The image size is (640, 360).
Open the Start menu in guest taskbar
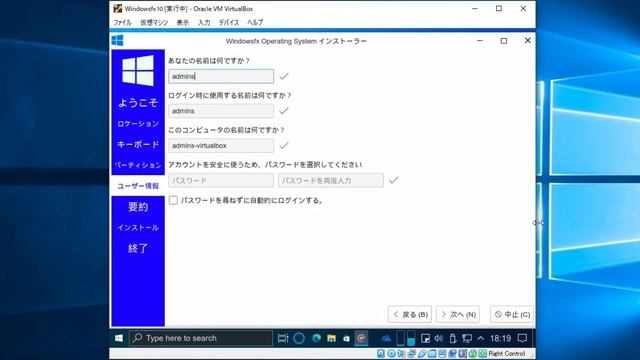(119, 338)
